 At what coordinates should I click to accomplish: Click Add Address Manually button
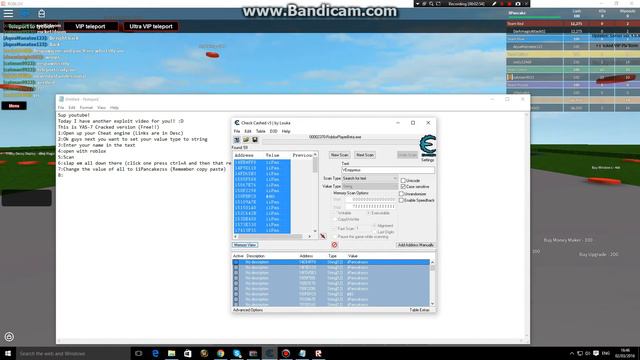point(415,245)
